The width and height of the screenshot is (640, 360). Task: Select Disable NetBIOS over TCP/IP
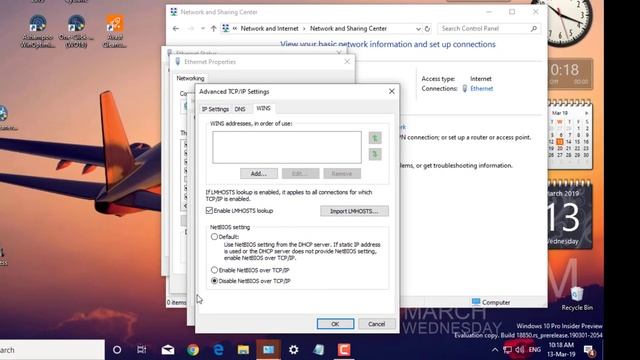(x=214, y=281)
